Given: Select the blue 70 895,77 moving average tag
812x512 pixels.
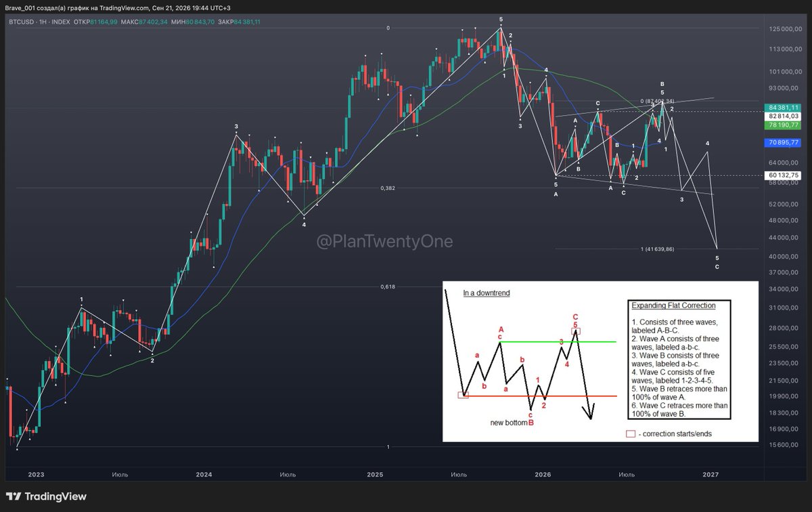Looking at the screenshot, I should pyautogui.click(x=784, y=142).
